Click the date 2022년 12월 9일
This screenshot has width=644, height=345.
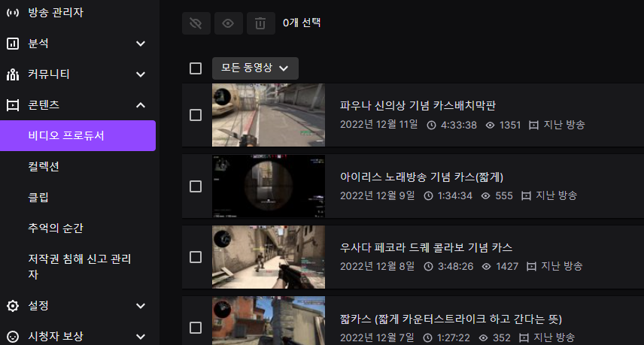point(377,195)
